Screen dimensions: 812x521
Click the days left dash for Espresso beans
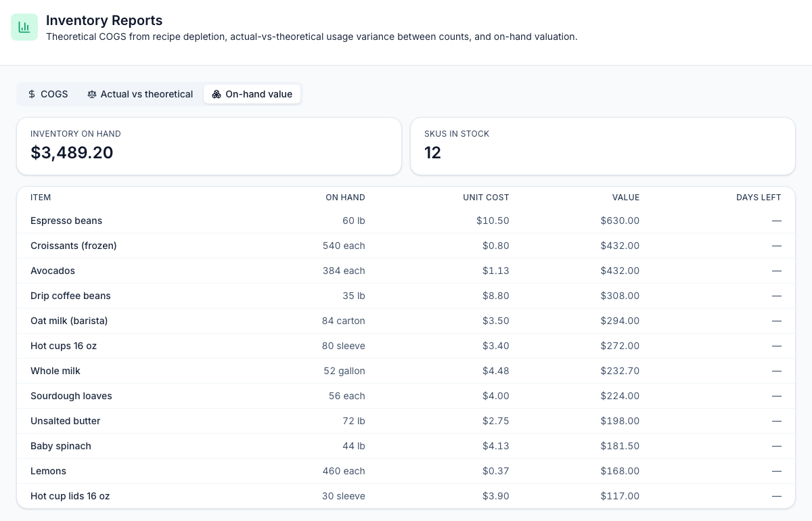click(x=777, y=221)
